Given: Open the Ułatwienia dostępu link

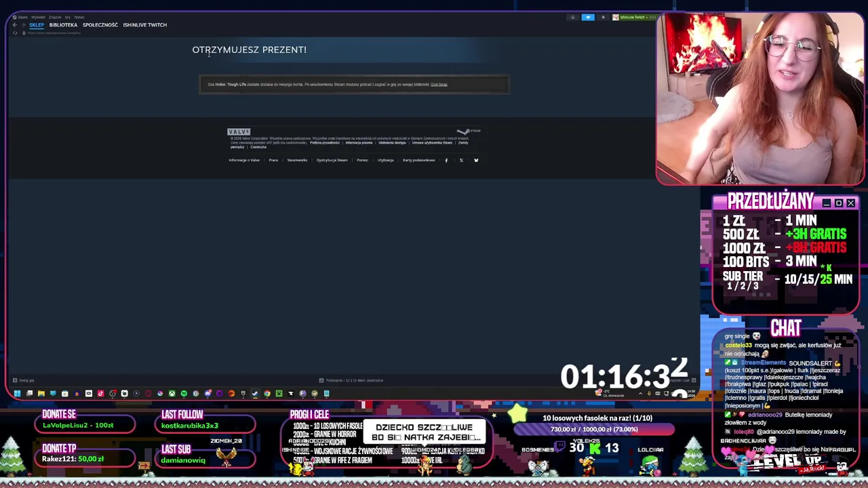Looking at the screenshot, I should tap(392, 143).
